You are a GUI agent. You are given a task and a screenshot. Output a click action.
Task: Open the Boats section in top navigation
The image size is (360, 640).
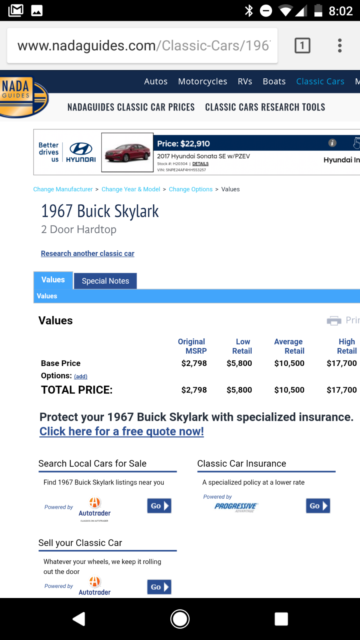274,82
